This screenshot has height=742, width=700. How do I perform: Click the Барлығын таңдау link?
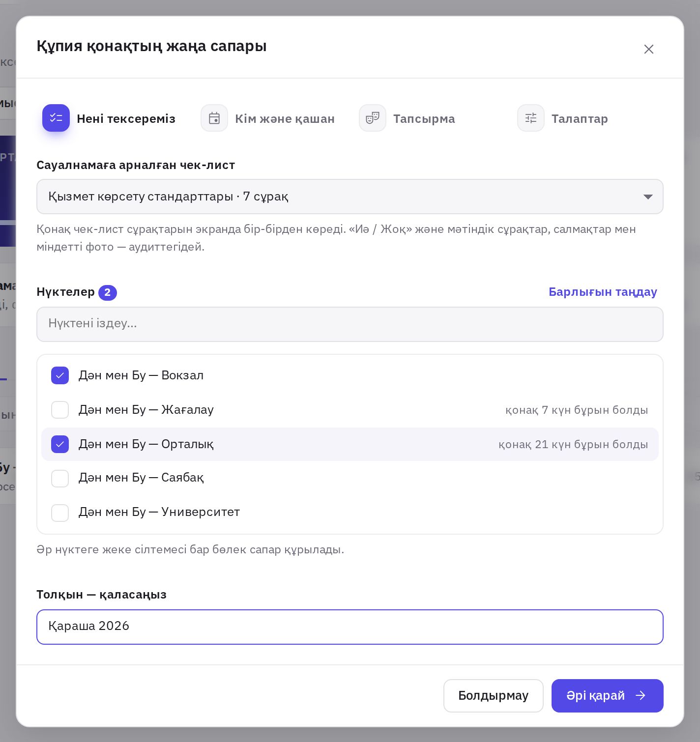coord(603,292)
